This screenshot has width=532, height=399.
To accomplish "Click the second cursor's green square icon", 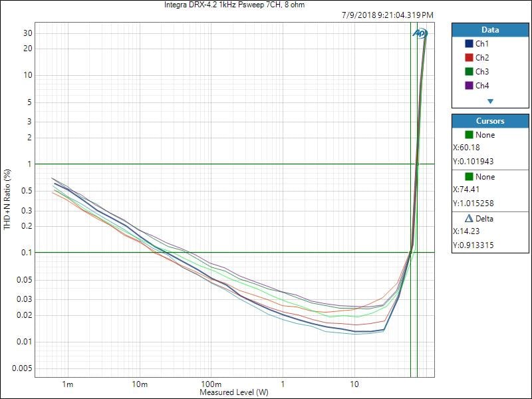I will coord(469,177).
